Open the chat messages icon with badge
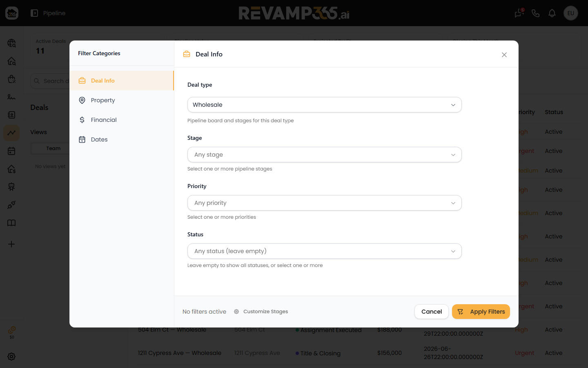The height and width of the screenshot is (368, 588). click(x=519, y=13)
